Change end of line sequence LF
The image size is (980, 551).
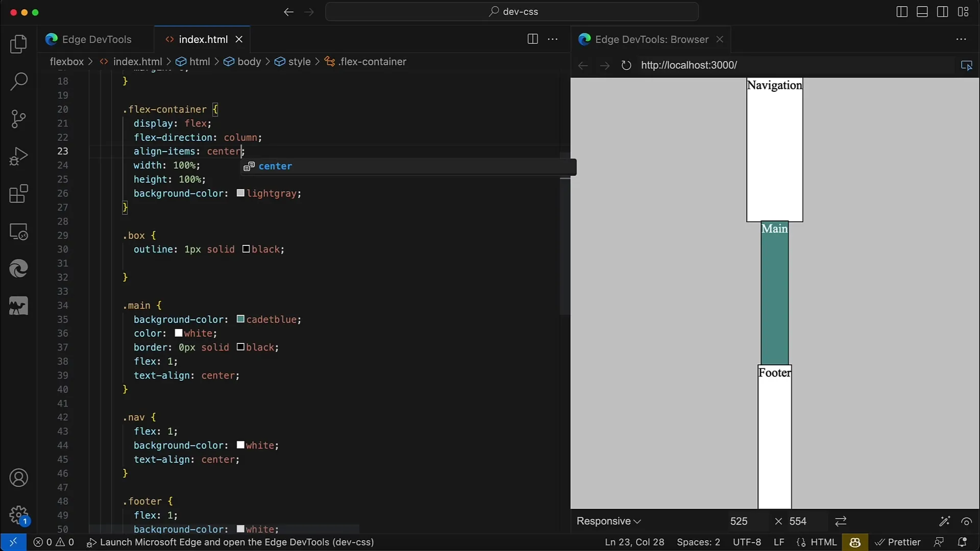[779, 542]
